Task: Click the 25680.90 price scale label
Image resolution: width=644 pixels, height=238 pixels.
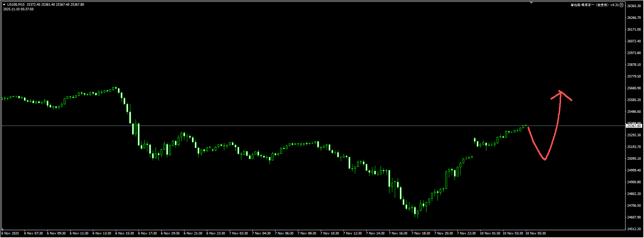Action: click(x=634, y=88)
